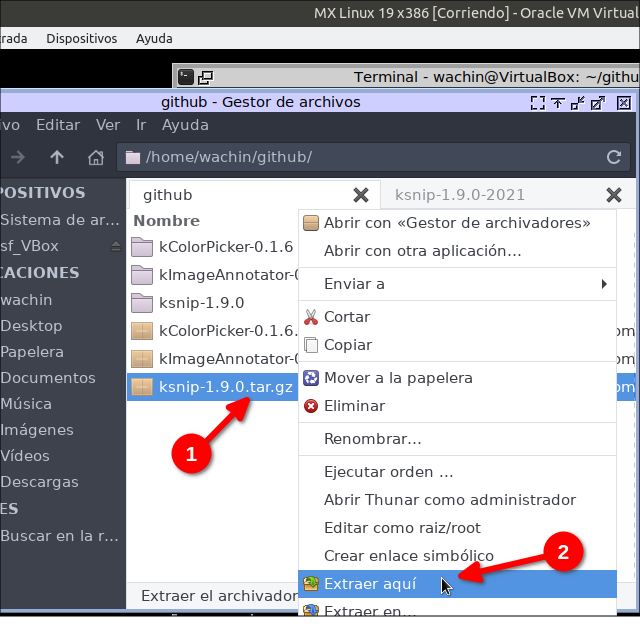
Task: Open Desktop in the sidebar
Action: click(x=31, y=326)
